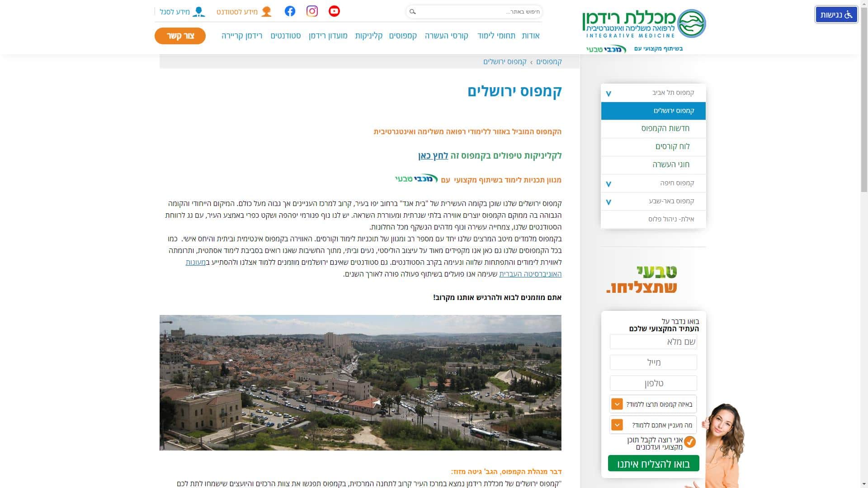Expand the Be'er Sheva campus submenu
The image size is (868, 488).
pyautogui.click(x=609, y=202)
